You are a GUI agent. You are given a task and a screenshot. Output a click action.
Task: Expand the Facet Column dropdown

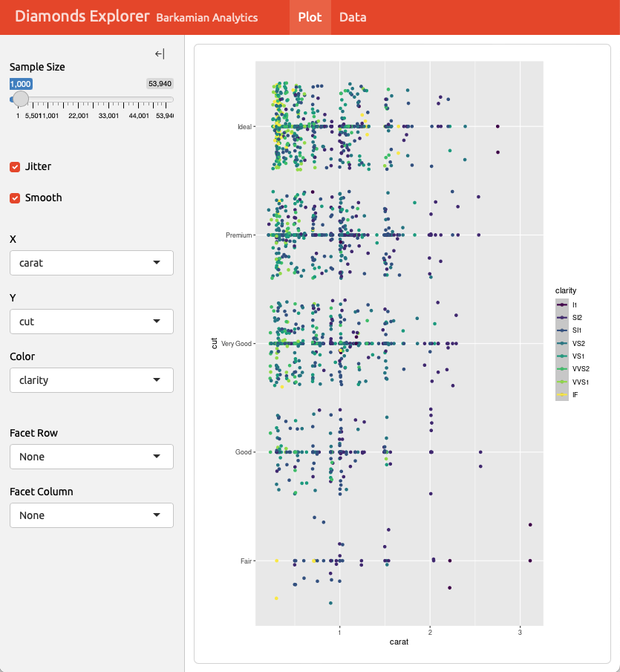(x=91, y=515)
